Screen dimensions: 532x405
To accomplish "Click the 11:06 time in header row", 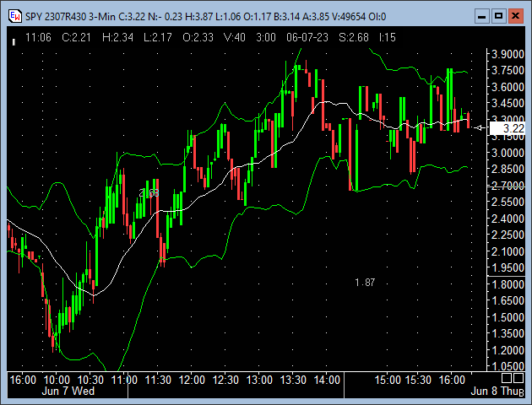I will (x=38, y=37).
